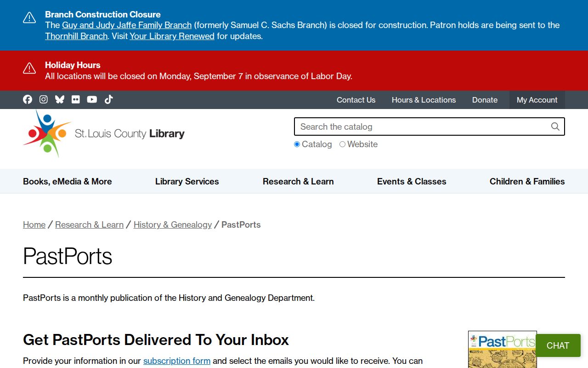
Task: Open the CHAT button
Action: 558,345
